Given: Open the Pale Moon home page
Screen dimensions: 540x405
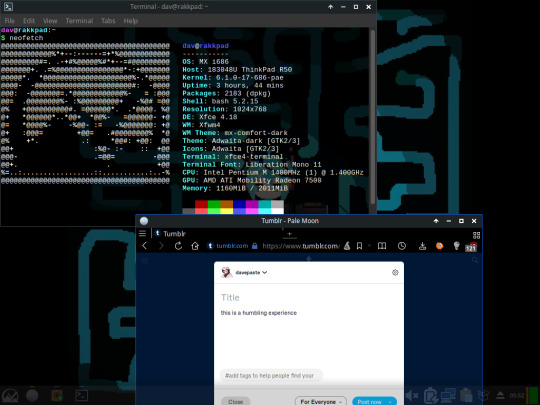Looking at the screenshot, I should pos(195,246).
